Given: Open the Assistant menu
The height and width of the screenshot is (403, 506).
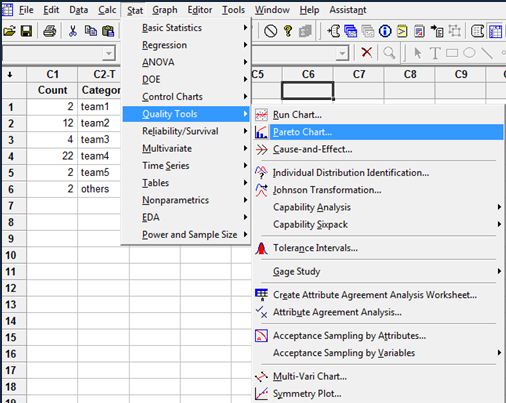Looking at the screenshot, I should tap(348, 10).
